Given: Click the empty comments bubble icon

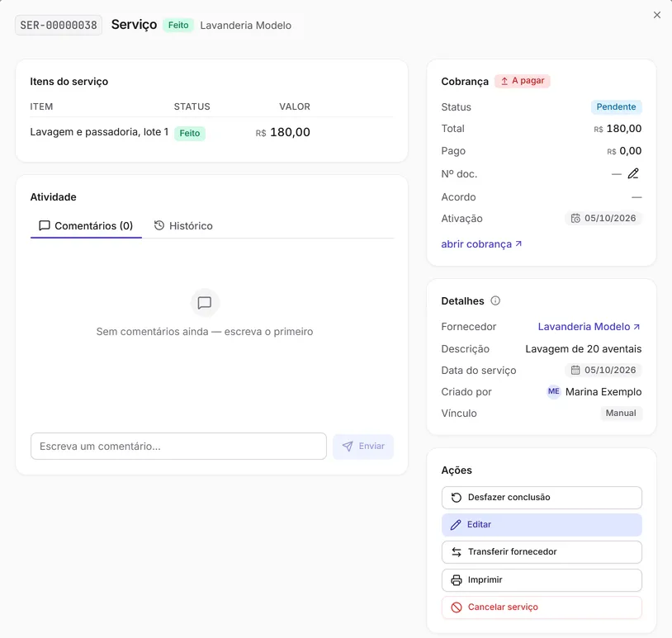Looking at the screenshot, I should click(x=205, y=303).
